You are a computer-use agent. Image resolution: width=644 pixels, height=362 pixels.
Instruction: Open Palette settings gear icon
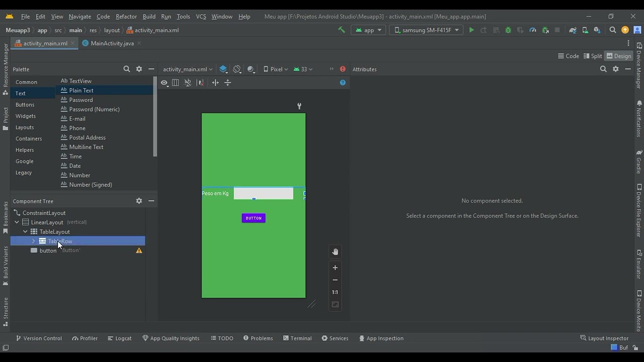pos(139,69)
